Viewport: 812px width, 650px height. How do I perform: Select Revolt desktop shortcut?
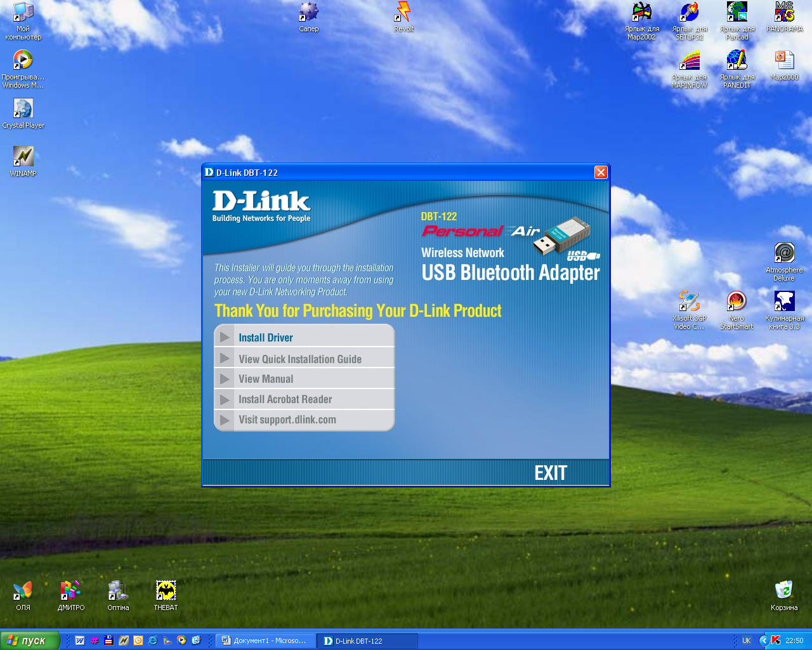[403, 17]
